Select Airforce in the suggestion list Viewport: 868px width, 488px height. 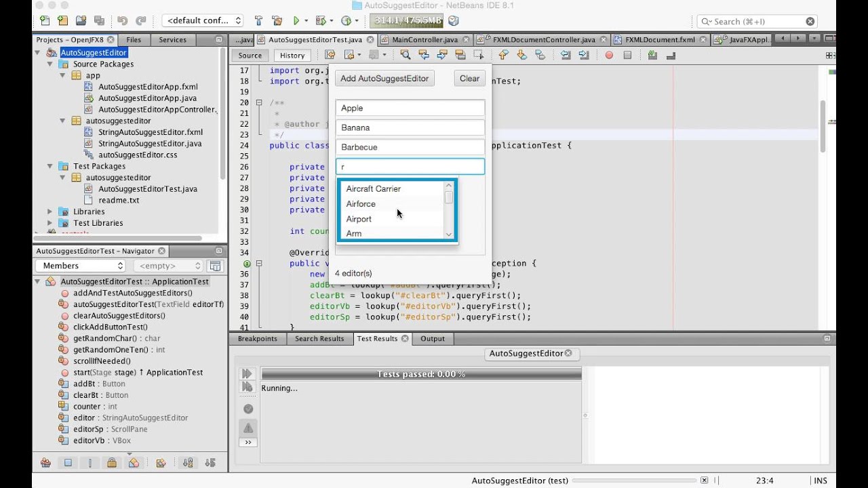391,204
